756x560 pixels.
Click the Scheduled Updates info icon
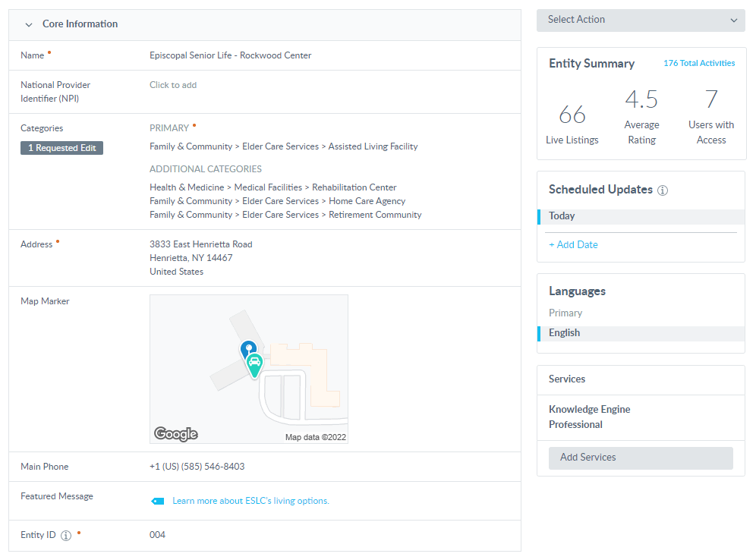(x=663, y=190)
